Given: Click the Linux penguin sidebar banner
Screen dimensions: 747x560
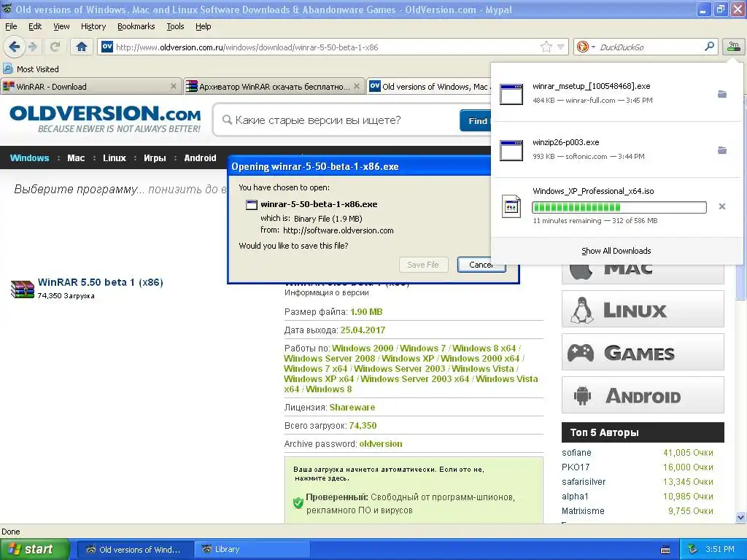Looking at the screenshot, I should (643, 309).
